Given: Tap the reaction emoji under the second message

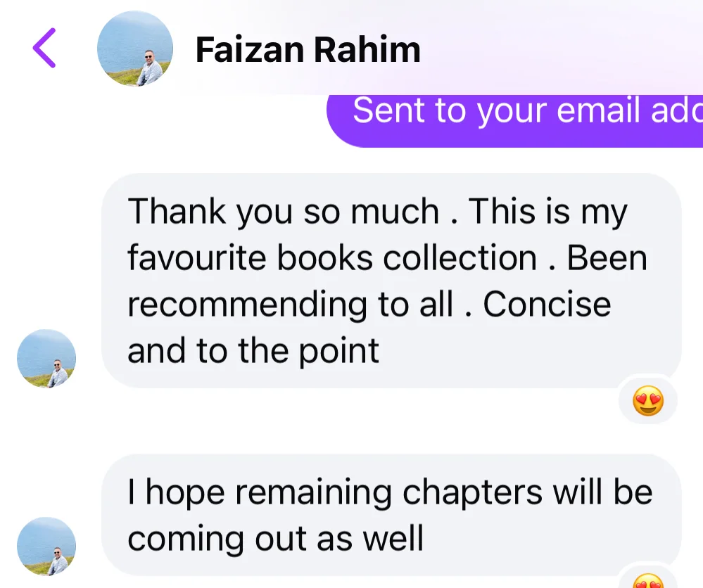Looking at the screenshot, I should tap(646, 582).
